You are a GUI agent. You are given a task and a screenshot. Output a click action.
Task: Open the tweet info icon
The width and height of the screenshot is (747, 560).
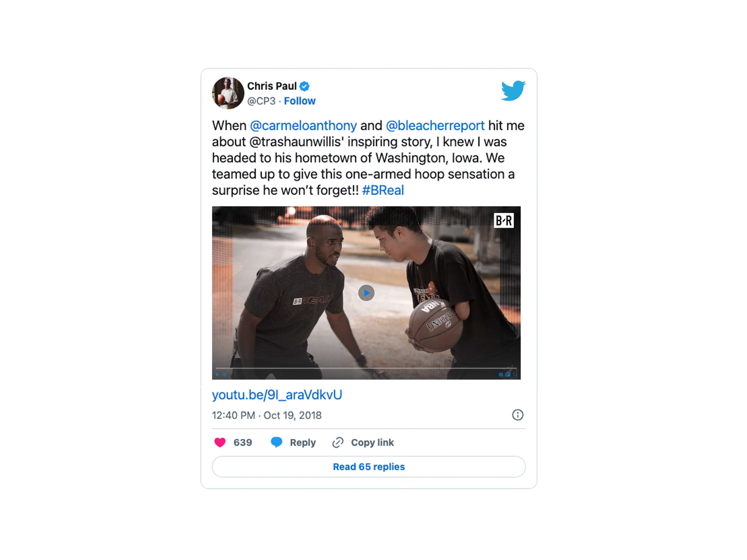point(517,415)
